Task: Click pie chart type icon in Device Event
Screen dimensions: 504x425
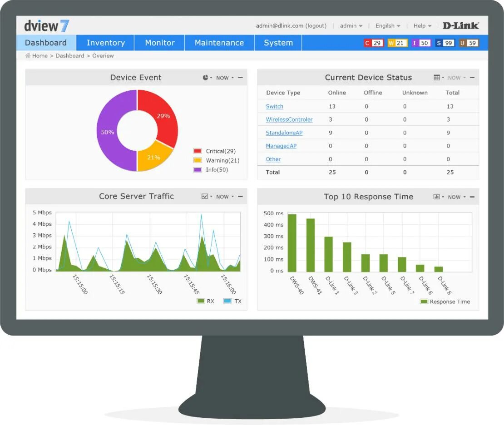Action: click(206, 78)
